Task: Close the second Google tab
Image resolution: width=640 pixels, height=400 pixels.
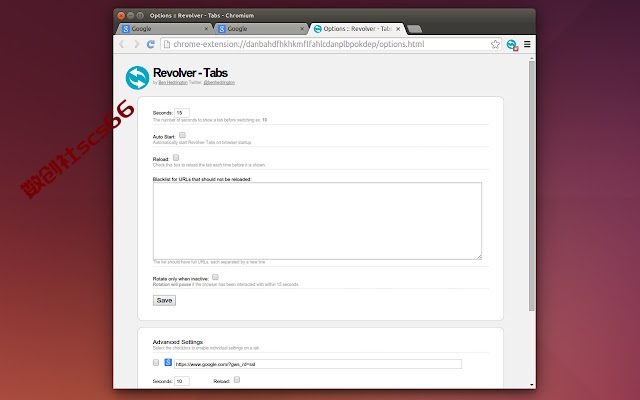Action: tap(302, 29)
